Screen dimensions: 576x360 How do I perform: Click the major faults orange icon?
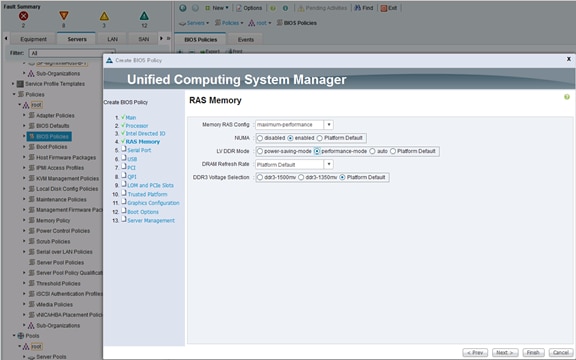coord(64,16)
